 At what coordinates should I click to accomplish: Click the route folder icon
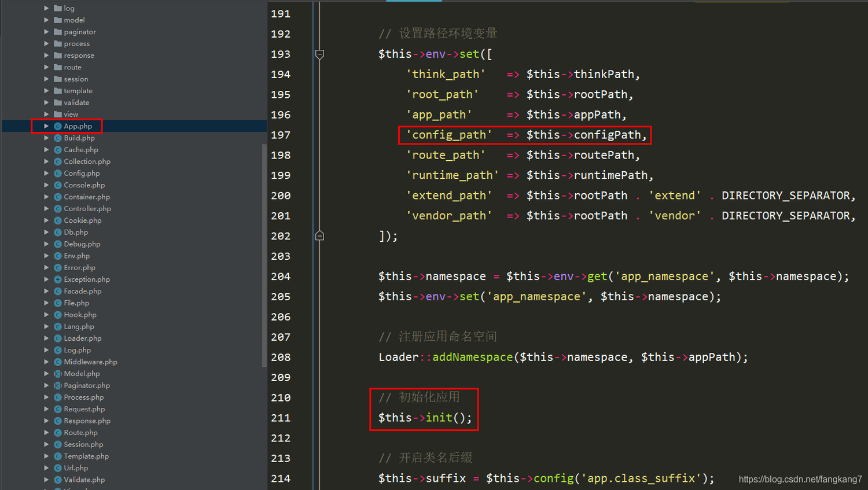[x=58, y=67]
